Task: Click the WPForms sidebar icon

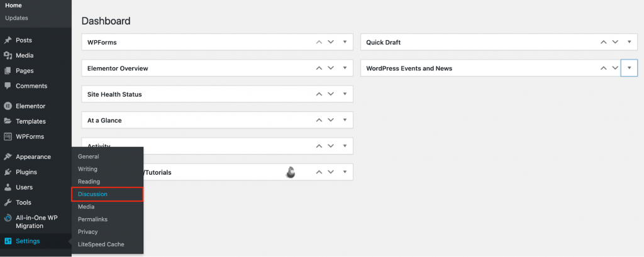Action: tap(8, 136)
